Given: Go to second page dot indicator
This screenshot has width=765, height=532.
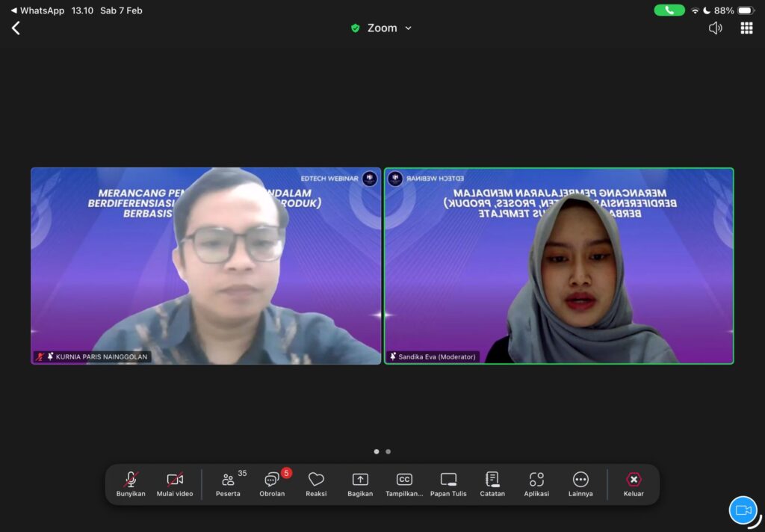Looking at the screenshot, I should (x=388, y=451).
